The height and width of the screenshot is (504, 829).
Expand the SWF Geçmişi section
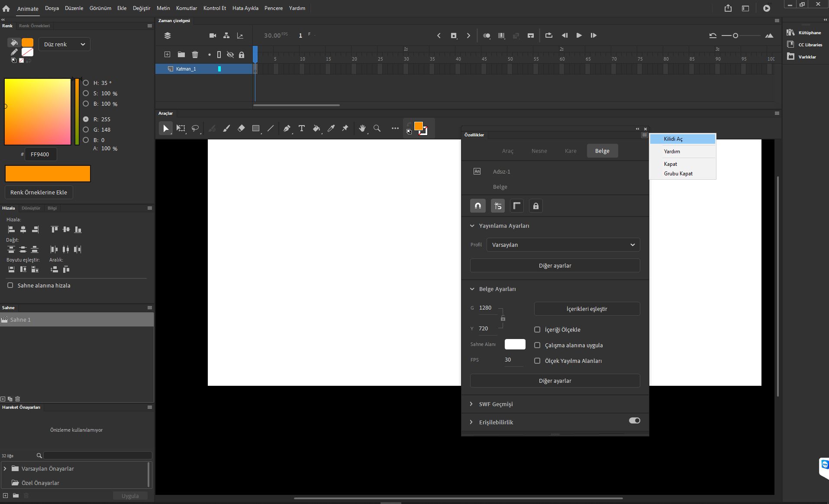click(x=496, y=404)
